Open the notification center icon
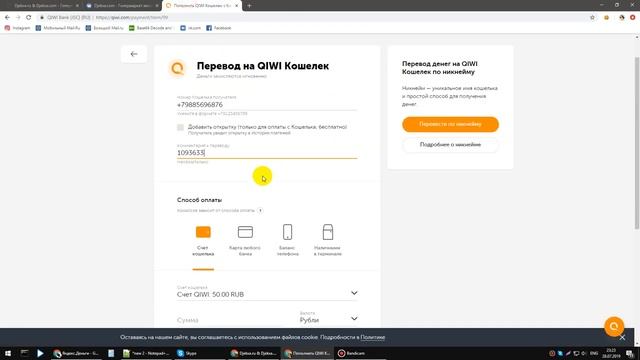640x360 pixels. tap(630, 353)
